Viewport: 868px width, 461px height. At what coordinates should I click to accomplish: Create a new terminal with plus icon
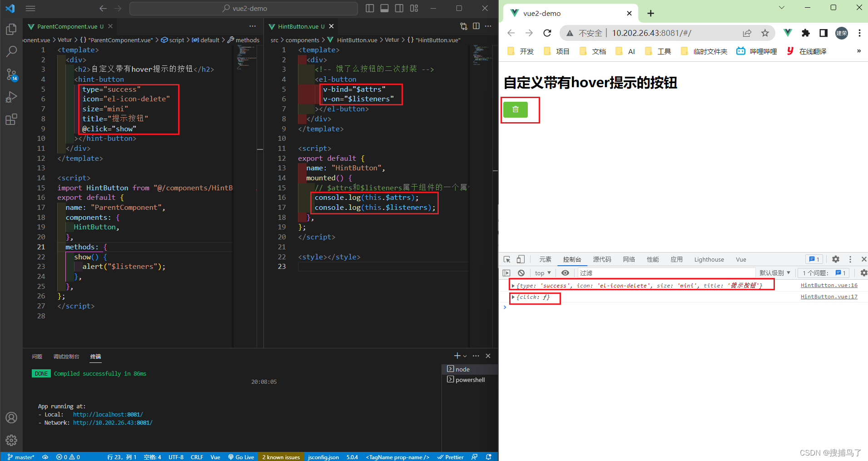pos(457,356)
